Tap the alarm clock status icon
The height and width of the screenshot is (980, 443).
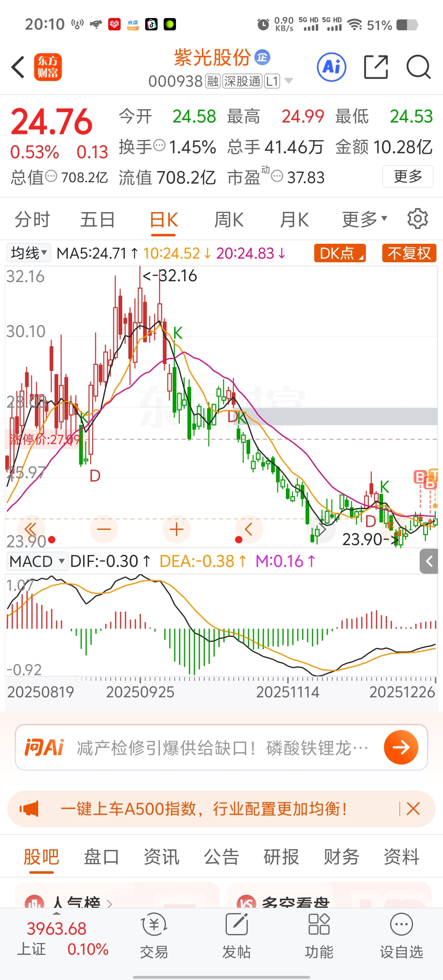263,25
